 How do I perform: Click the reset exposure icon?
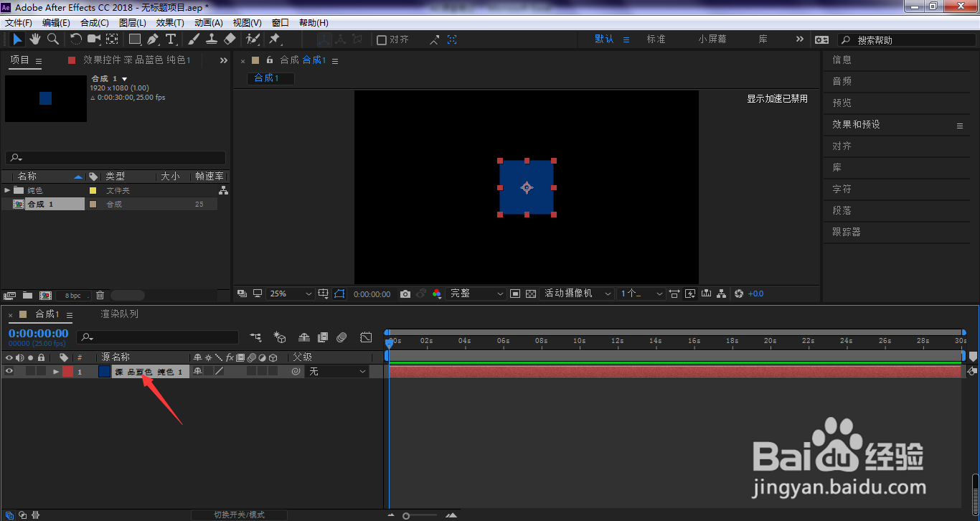pos(739,294)
